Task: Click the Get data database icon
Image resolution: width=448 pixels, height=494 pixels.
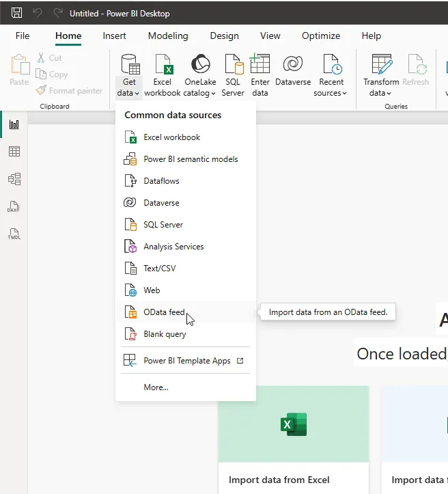Action: click(x=130, y=64)
